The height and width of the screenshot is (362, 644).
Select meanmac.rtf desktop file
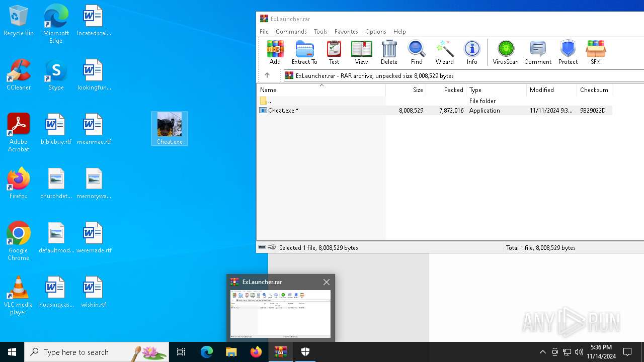click(94, 130)
